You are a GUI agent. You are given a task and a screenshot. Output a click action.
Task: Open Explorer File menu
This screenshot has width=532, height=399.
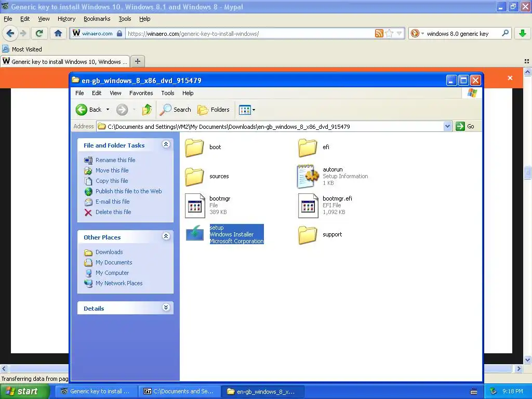[x=79, y=93]
